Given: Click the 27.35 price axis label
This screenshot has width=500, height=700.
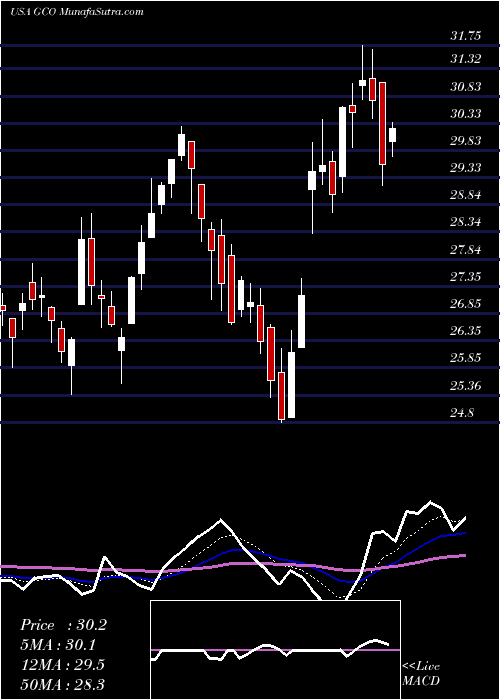Looking at the screenshot, I should point(466,277).
